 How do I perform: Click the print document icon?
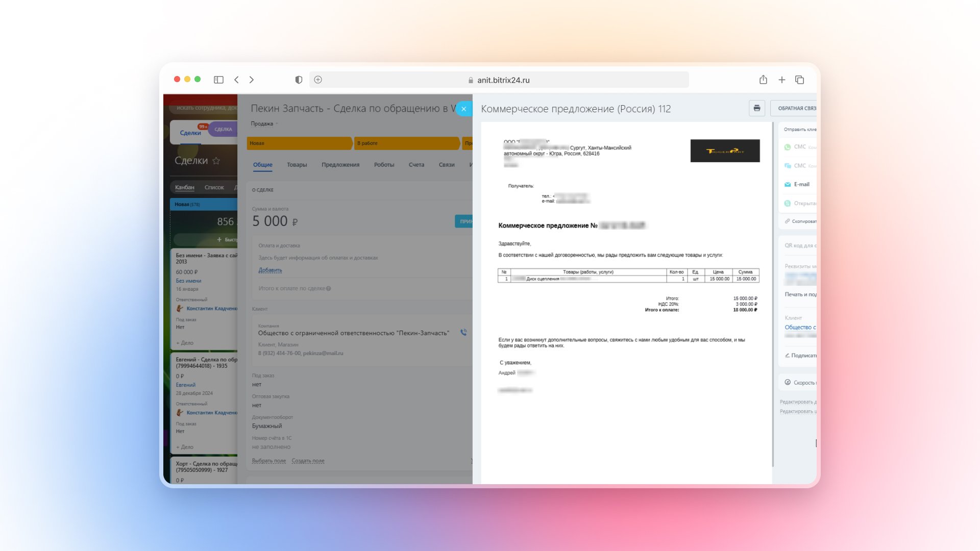[757, 108]
